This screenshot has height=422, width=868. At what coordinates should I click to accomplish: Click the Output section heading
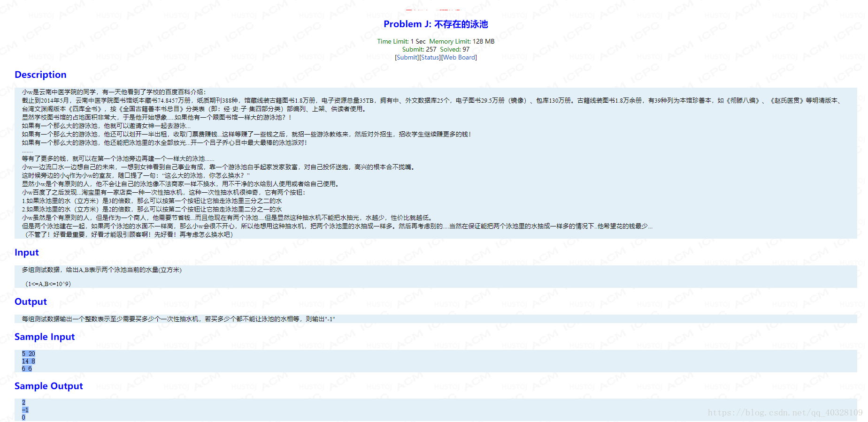point(31,301)
